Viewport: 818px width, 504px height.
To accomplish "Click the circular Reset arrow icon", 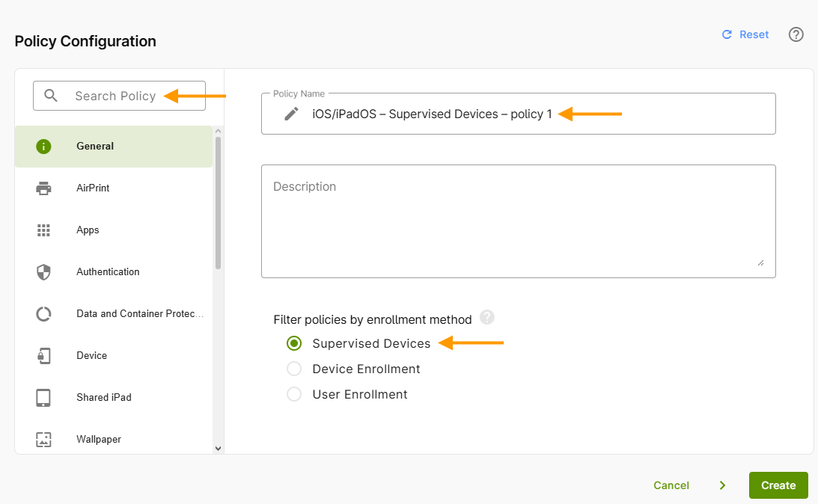I will coord(727,34).
